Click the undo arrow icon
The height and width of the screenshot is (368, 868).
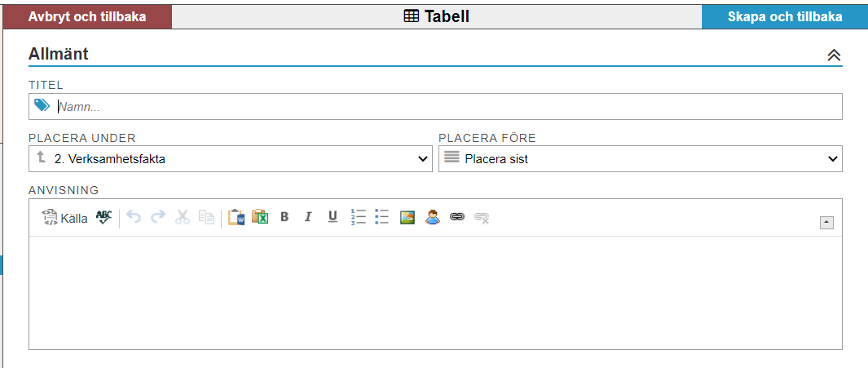pos(134,217)
